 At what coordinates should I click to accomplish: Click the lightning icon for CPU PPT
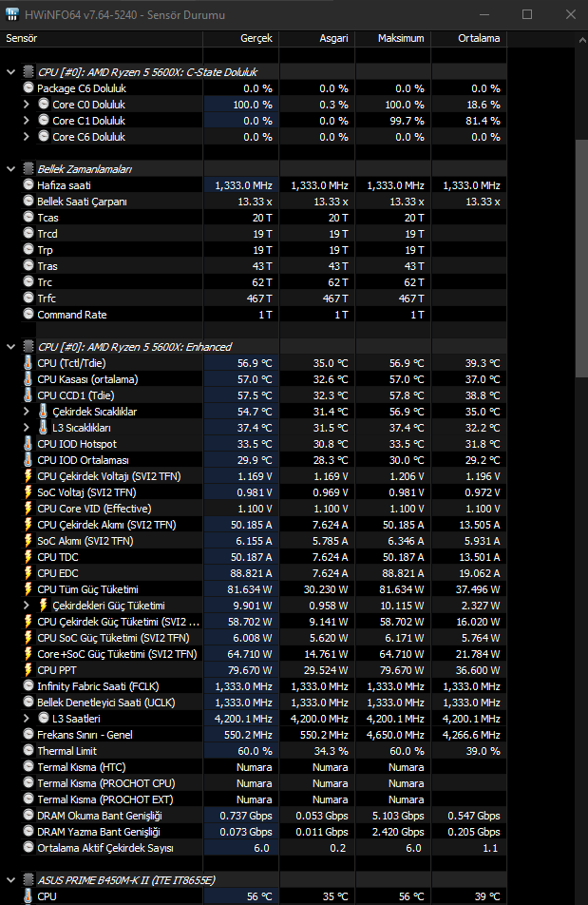(28, 669)
